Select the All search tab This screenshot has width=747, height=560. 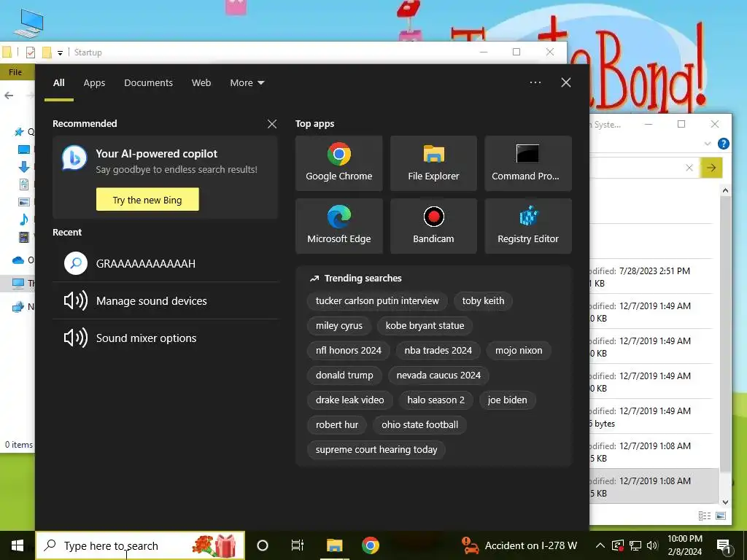(58, 83)
